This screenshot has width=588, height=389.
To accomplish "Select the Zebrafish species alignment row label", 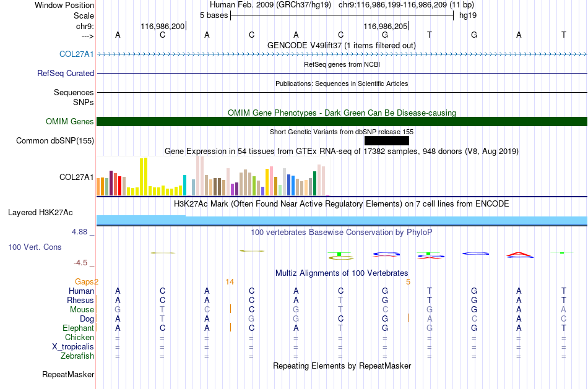I will point(77,356).
